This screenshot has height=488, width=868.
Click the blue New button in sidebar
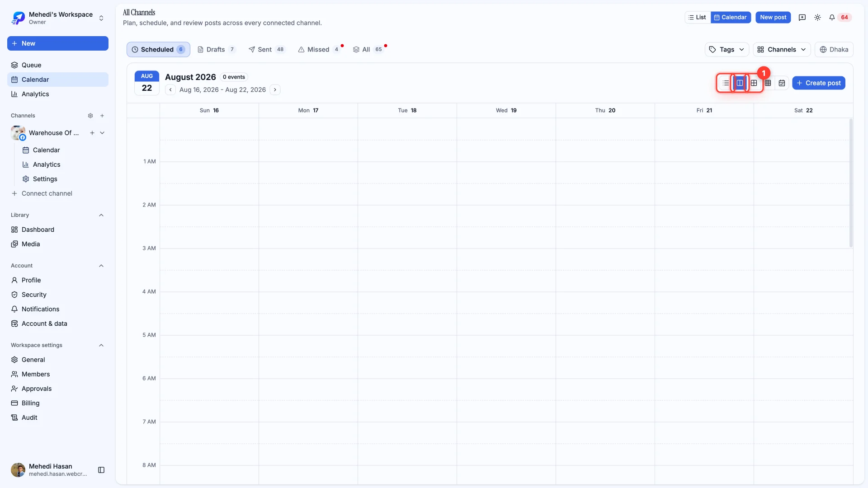[58, 43]
